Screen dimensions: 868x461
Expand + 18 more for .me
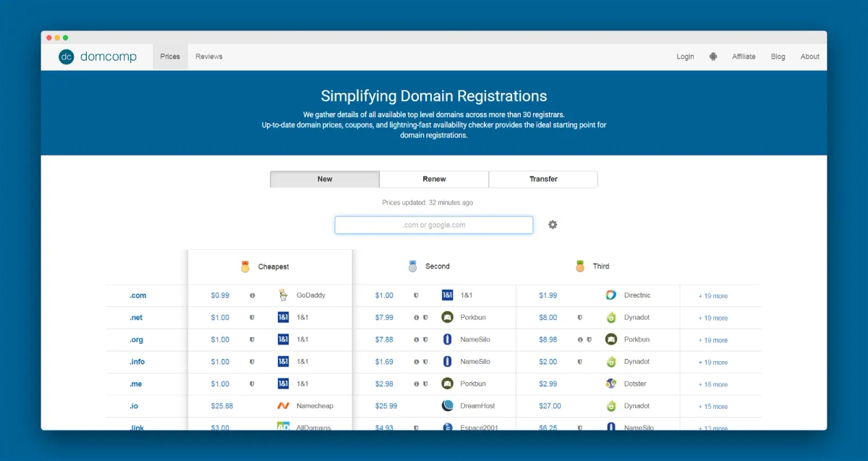pyautogui.click(x=713, y=384)
